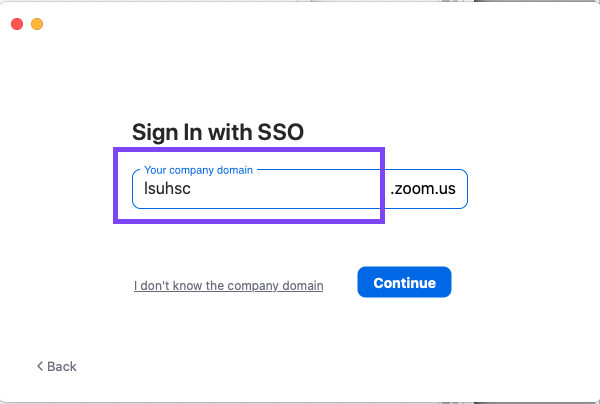Click the blue Continue button
Screen dimensions: 600x404
click(404, 283)
